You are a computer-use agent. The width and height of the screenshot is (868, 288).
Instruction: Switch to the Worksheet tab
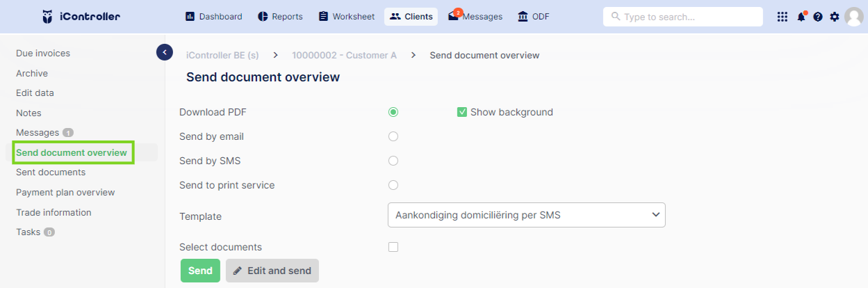point(347,17)
